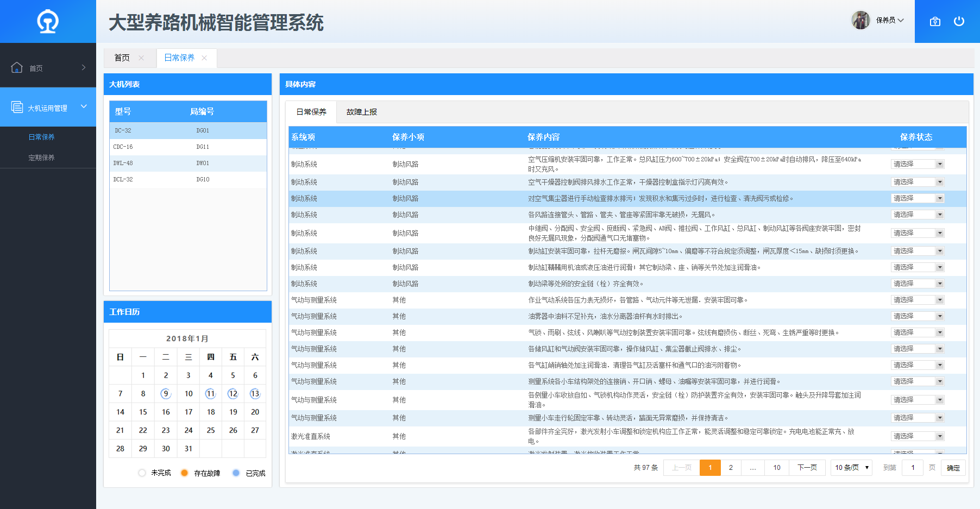Screen dimensions: 980x509
Task: Select the circled date 13 in calendar
Action: 255,394
